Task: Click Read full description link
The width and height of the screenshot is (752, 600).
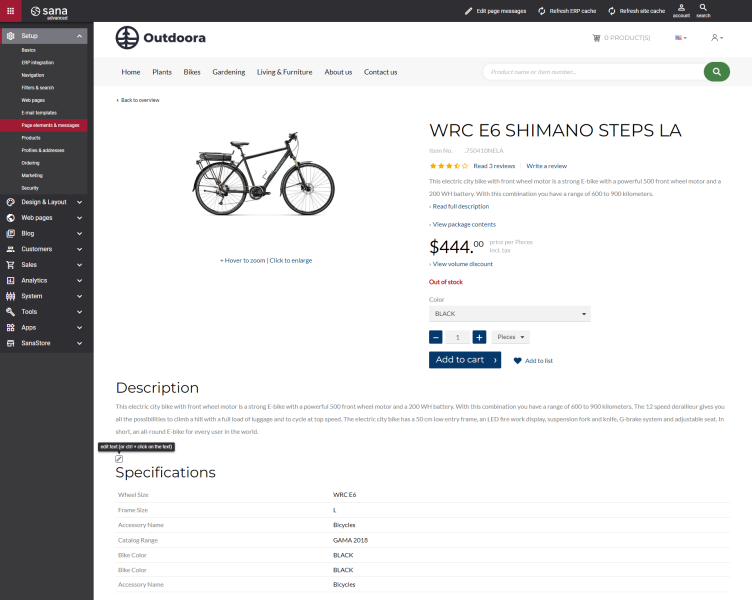Action: [x=459, y=207]
